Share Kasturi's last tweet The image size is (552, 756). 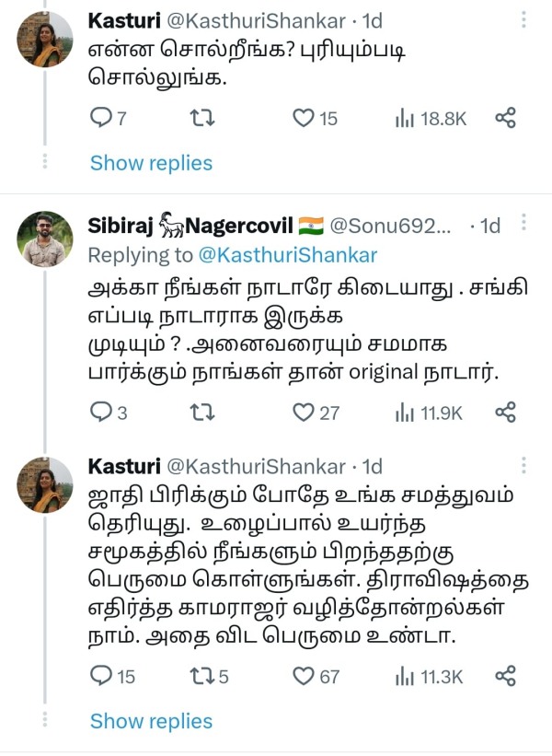click(505, 677)
